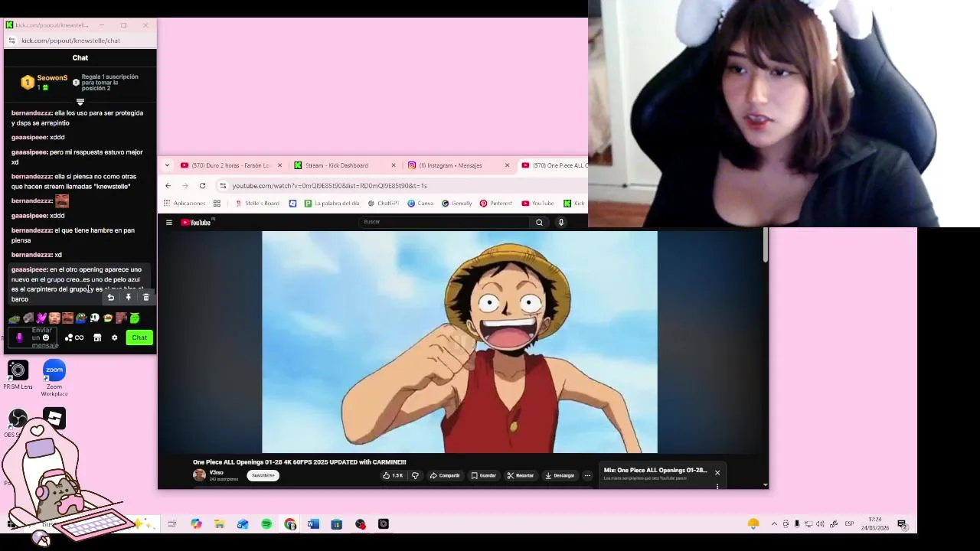Open the Kick shop storefront icon
This screenshot has width=980, height=551.
(97, 337)
